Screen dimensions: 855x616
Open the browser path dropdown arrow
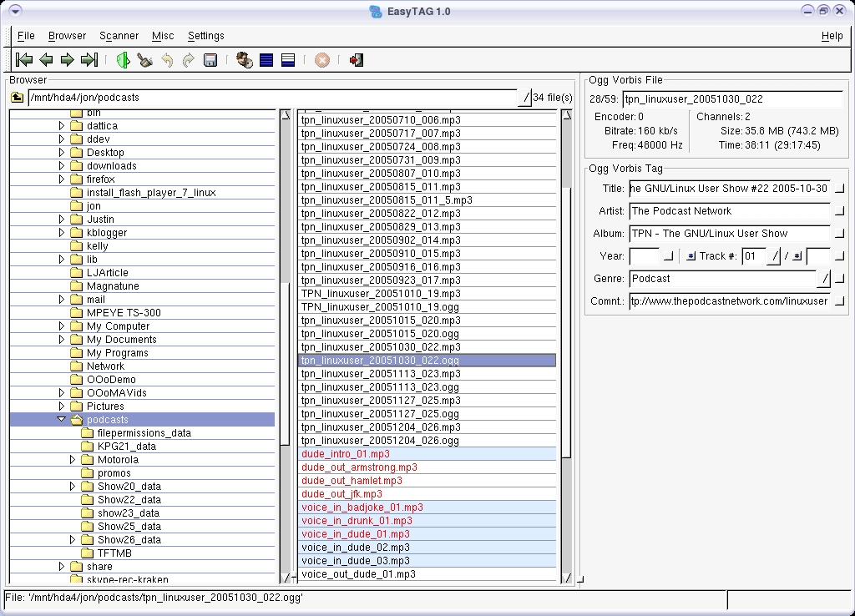pyautogui.click(x=524, y=98)
